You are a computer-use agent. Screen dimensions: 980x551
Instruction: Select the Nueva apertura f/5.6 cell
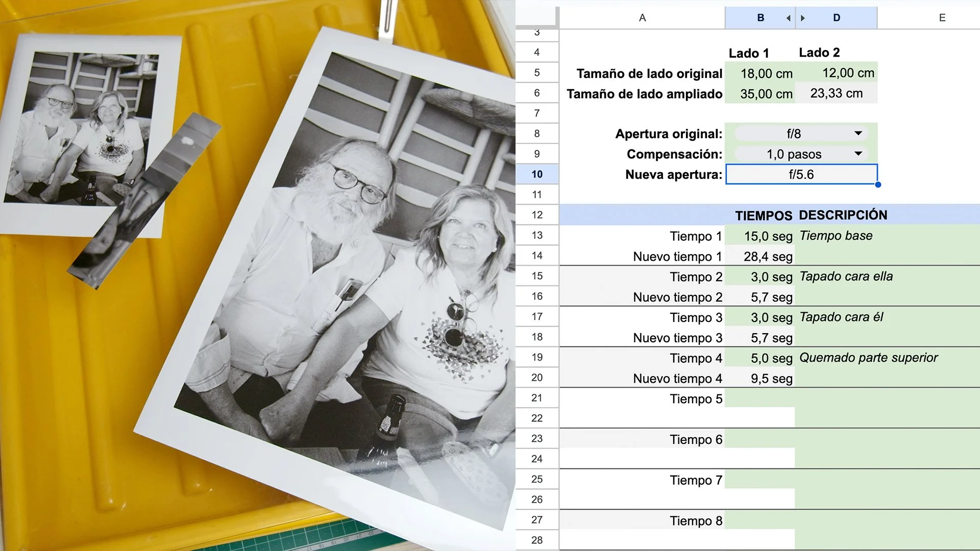[x=801, y=174]
